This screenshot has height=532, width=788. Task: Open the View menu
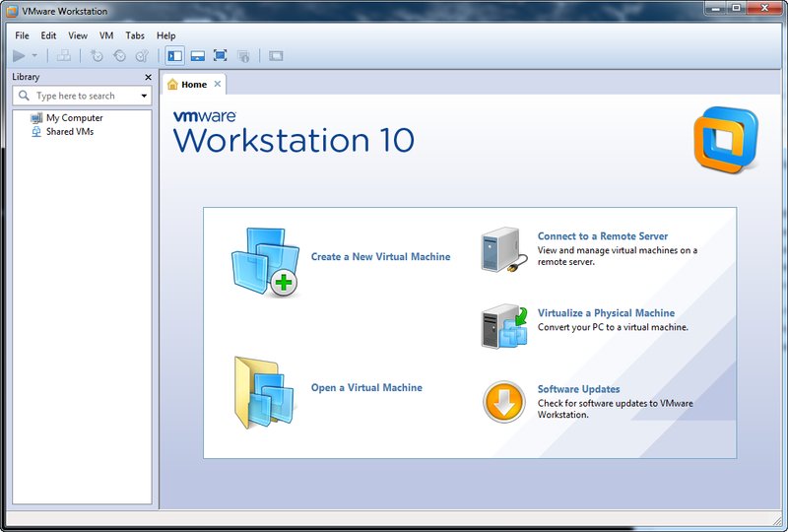[78, 35]
